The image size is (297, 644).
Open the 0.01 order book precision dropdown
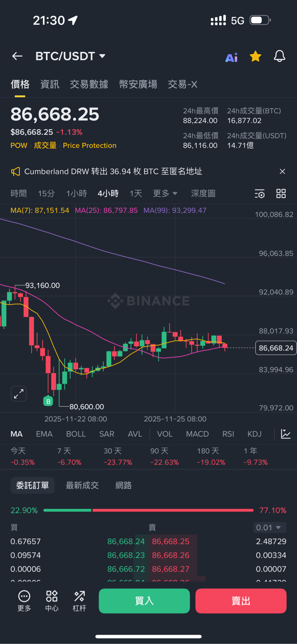(x=269, y=528)
